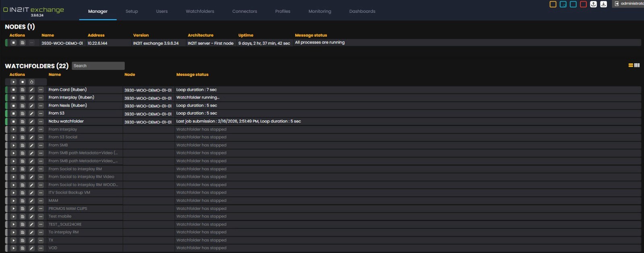The width and height of the screenshot is (644, 253).
Task: Sort nodes by Uptime column header
Action: [x=246, y=35]
